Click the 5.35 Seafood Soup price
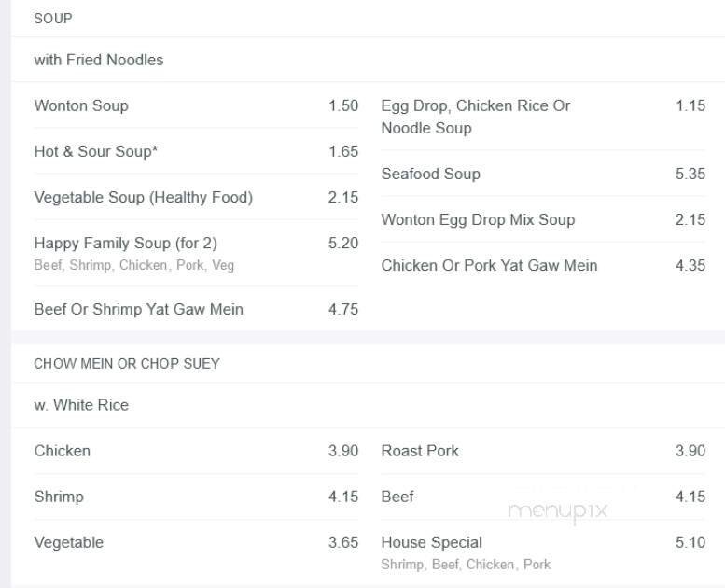The height and width of the screenshot is (588, 725). [690, 174]
